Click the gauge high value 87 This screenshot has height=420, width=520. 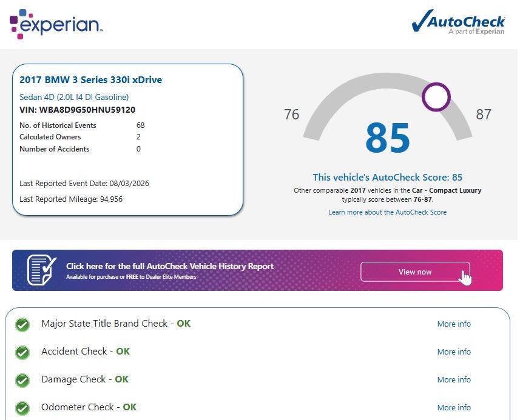click(x=484, y=115)
